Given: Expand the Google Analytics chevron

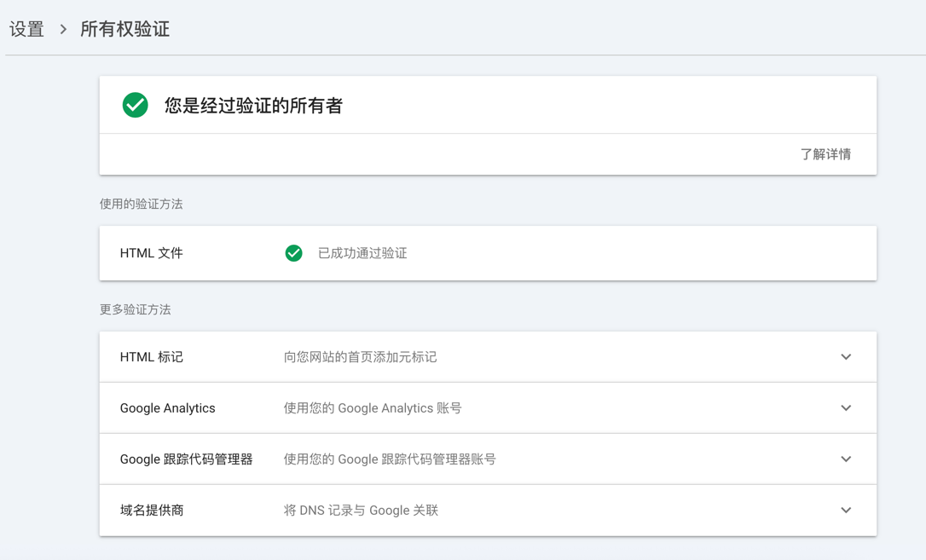Looking at the screenshot, I should click(845, 408).
